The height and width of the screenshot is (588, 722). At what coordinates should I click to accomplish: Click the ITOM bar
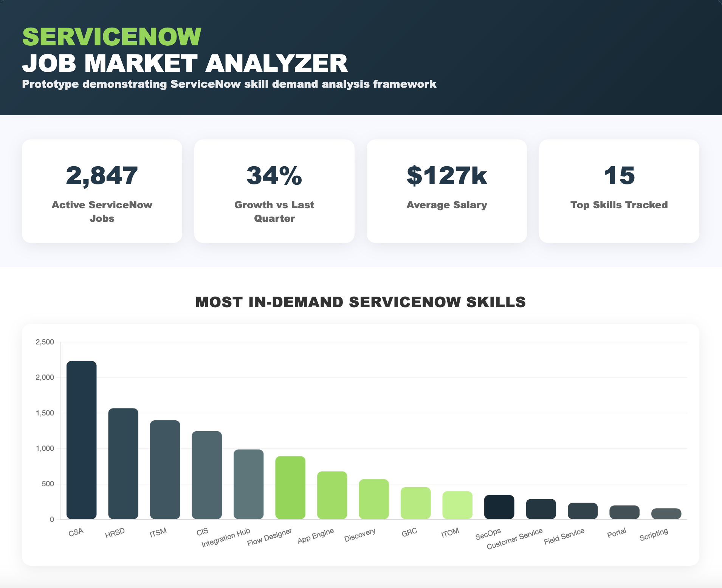457,505
